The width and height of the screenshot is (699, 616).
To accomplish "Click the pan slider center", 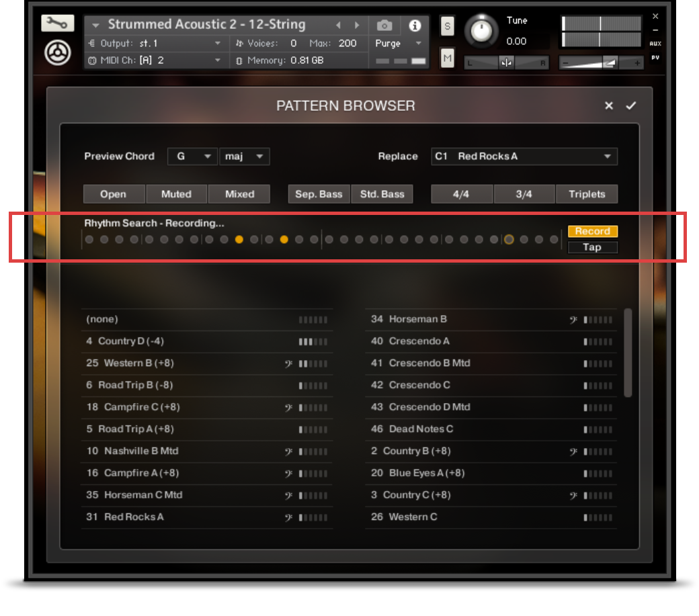I will (506, 62).
